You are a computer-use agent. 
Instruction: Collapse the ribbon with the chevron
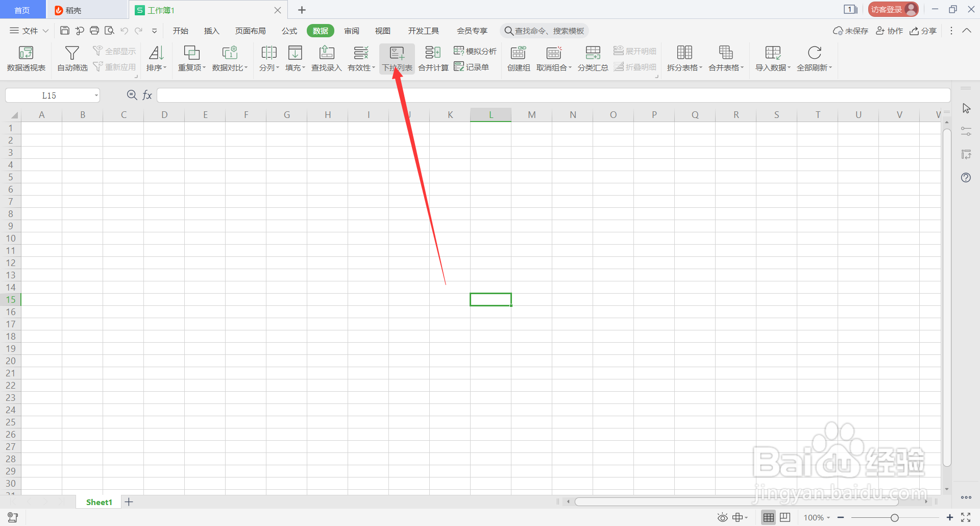967,31
